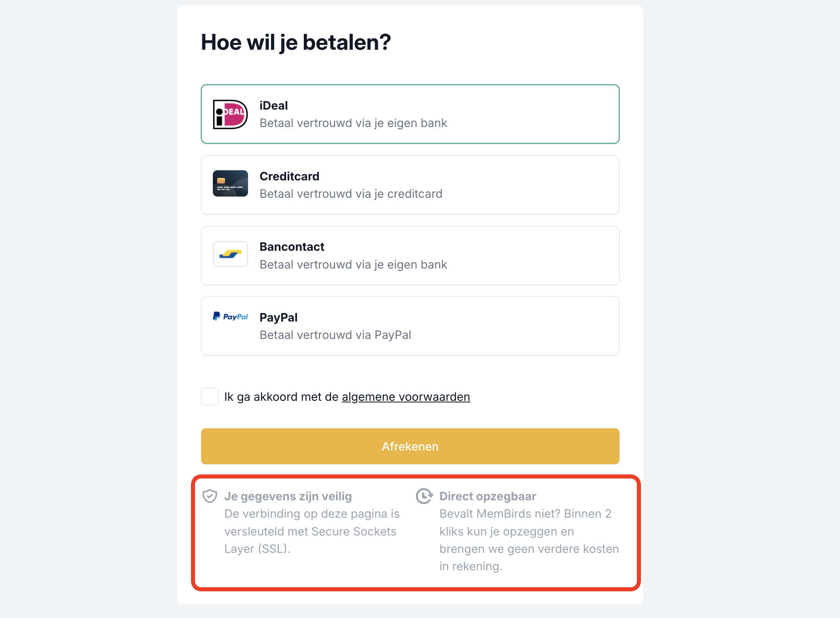The width and height of the screenshot is (840, 618).
Task: Click 'Je gegevens zijn veilig' title
Action: coord(288,496)
